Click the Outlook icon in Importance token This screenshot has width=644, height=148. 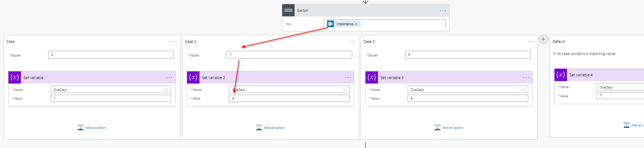[331, 24]
